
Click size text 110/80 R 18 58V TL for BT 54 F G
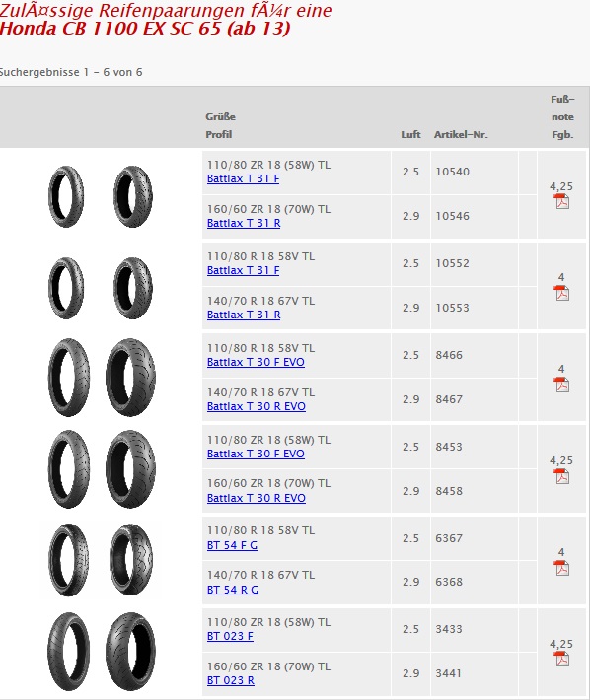coord(260,530)
